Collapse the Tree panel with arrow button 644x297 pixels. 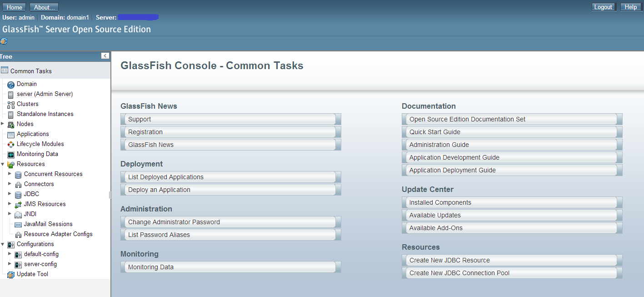point(105,55)
